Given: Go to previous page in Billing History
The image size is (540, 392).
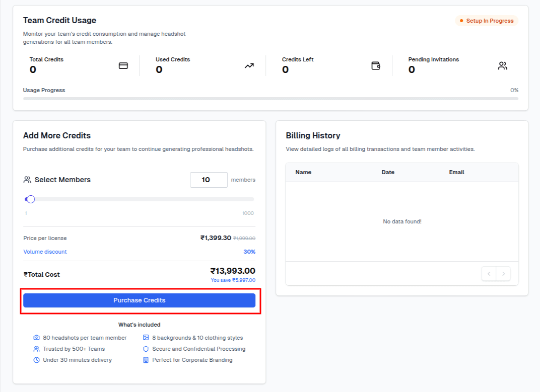Looking at the screenshot, I should (x=489, y=273).
